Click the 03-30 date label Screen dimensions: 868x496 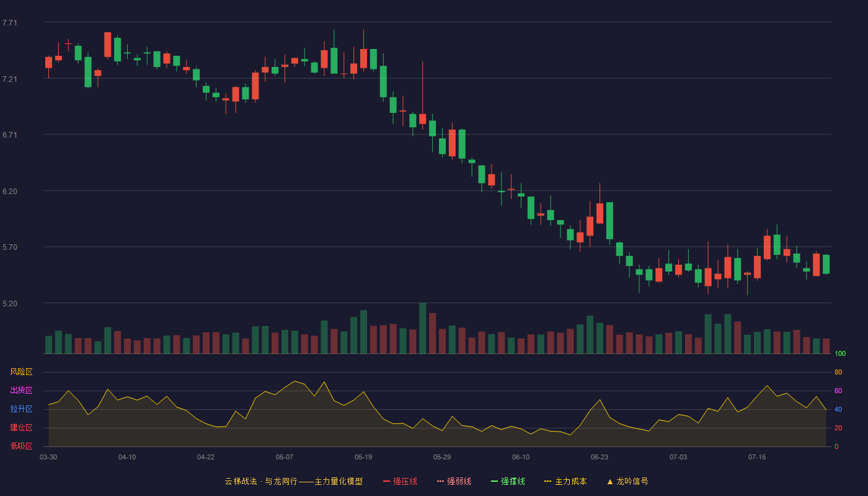click(x=48, y=457)
